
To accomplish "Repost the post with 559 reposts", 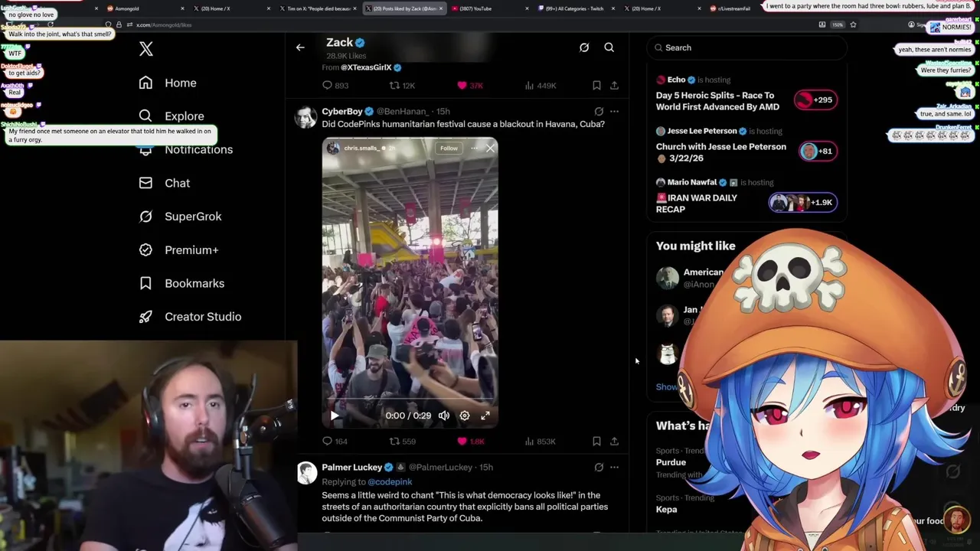I will click(x=402, y=442).
